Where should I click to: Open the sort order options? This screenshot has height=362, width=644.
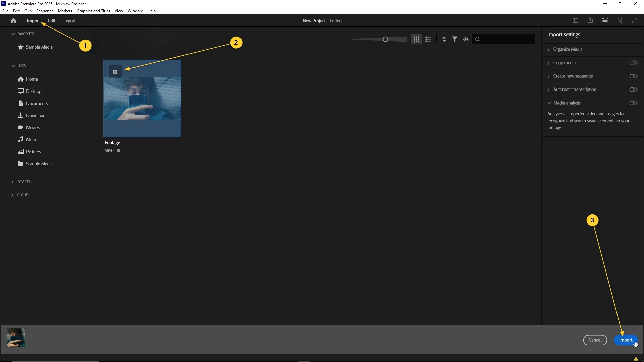[x=444, y=39]
